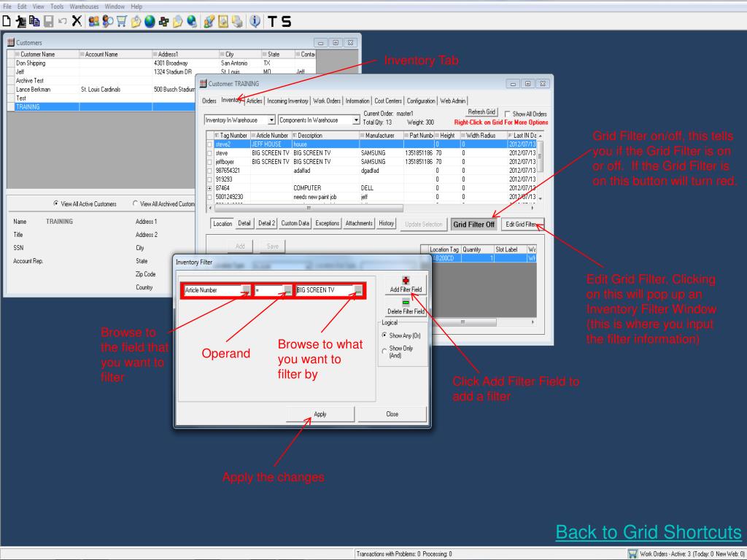Open the Attachments sub-tab
Image resolution: width=747 pixels, height=560 pixels.
[359, 223]
